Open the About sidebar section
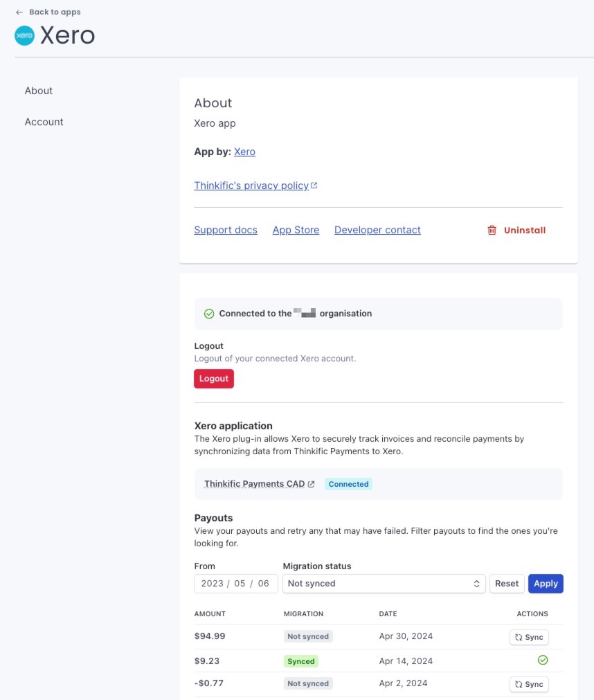The width and height of the screenshot is (594, 700). click(38, 91)
